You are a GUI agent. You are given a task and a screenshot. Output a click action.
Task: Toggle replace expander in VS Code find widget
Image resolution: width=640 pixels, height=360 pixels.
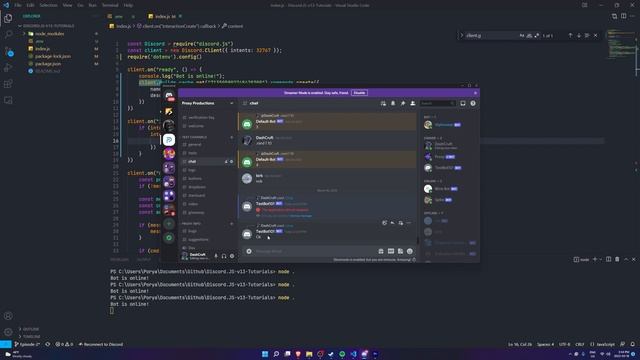click(x=462, y=36)
